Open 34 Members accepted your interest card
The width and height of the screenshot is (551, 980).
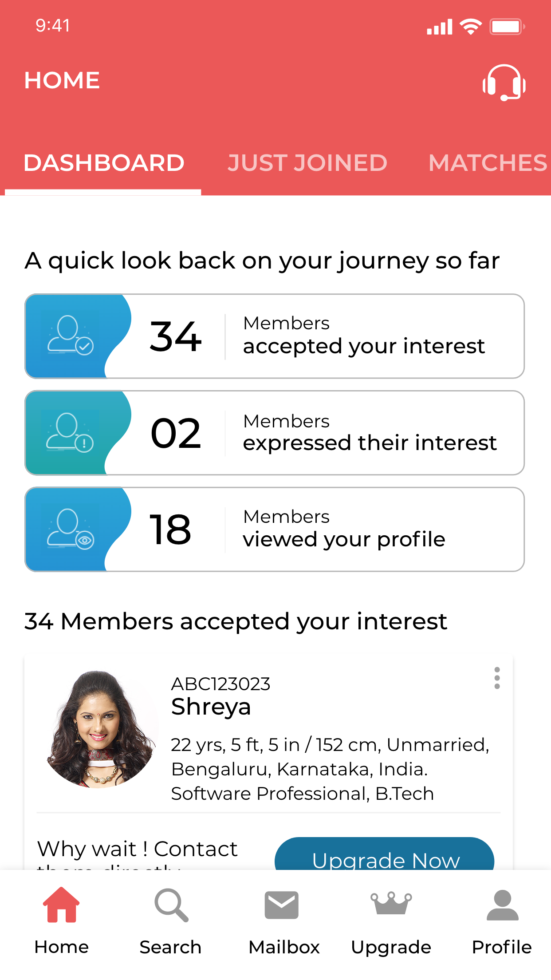coord(275,336)
